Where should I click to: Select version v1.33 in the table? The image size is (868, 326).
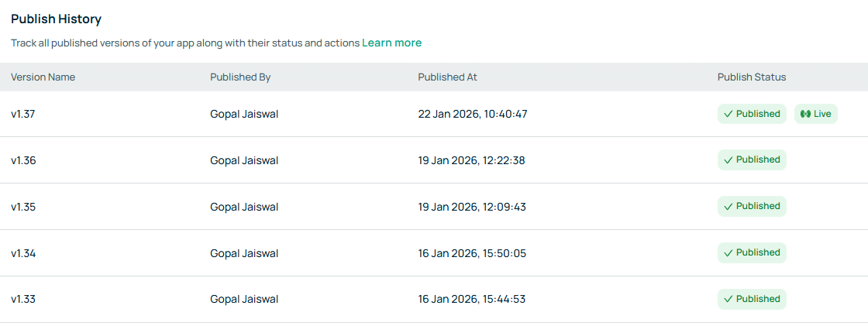[23, 300]
